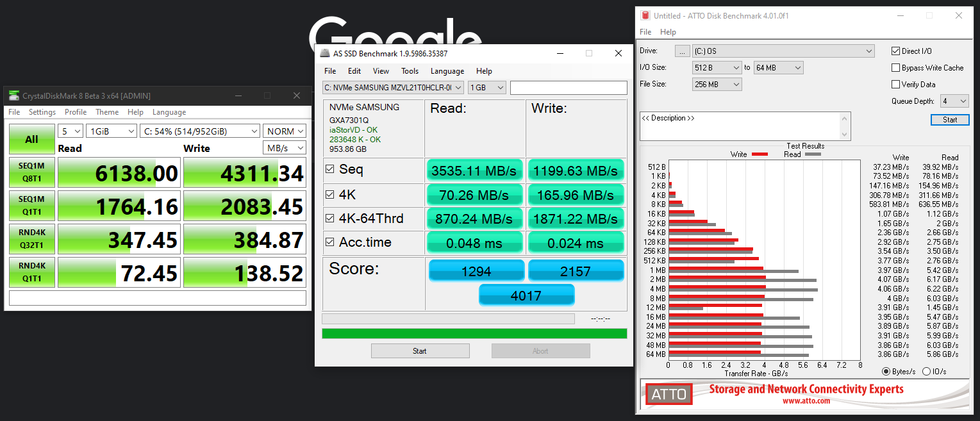The image size is (980, 421).
Task: Click the AS SSD Benchmark title icon
Action: pos(325,53)
